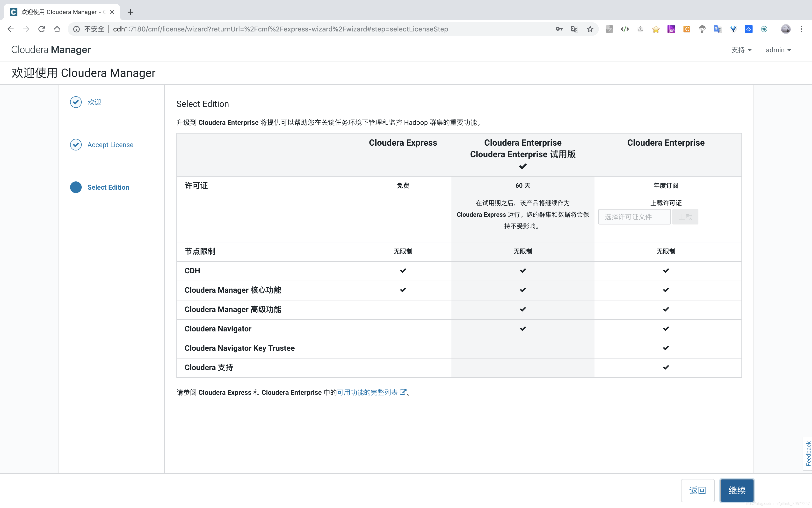Image resolution: width=812 pixels, height=508 pixels.
Task: Click the 上载许可证 label
Action: click(x=666, y=203)
